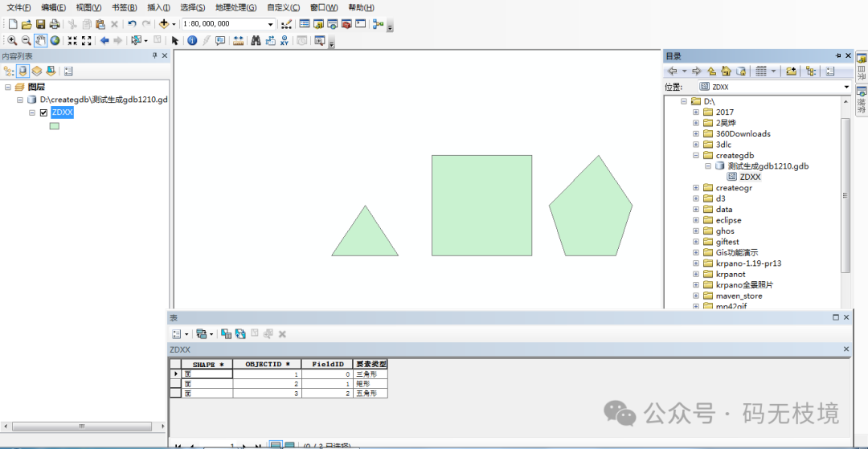Open the map scale 1:80,000,000 dropdown
The width and height of the screenshot is (868, 449).
point(270,24)
